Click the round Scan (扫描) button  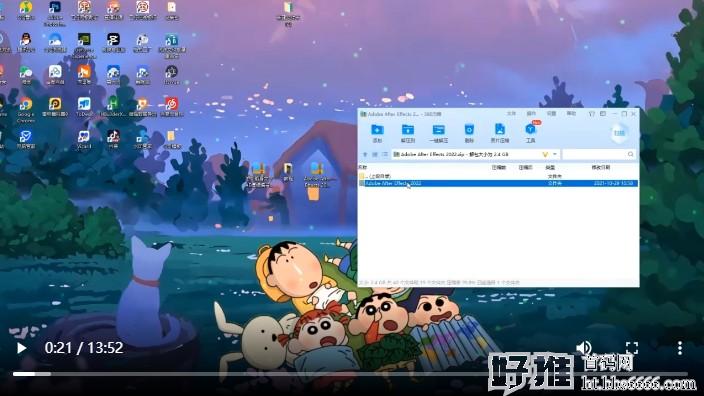[620, 133]
